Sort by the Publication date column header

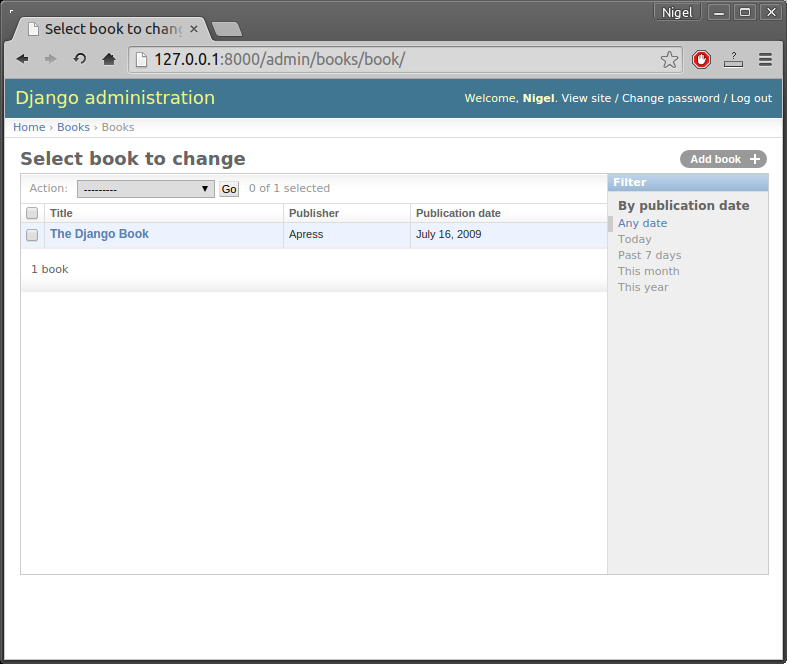(x=458, y=213)
